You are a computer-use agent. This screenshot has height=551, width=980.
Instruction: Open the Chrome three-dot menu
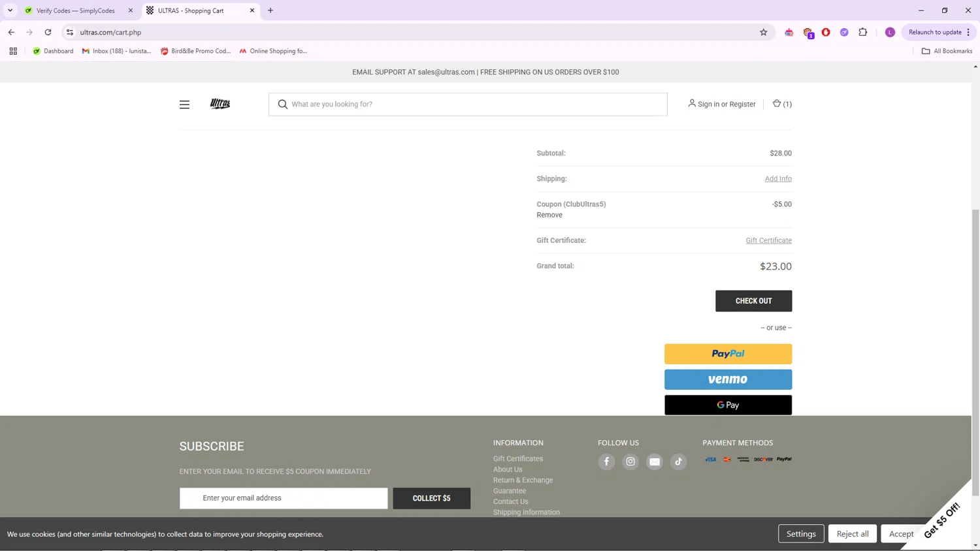[969, 32]
